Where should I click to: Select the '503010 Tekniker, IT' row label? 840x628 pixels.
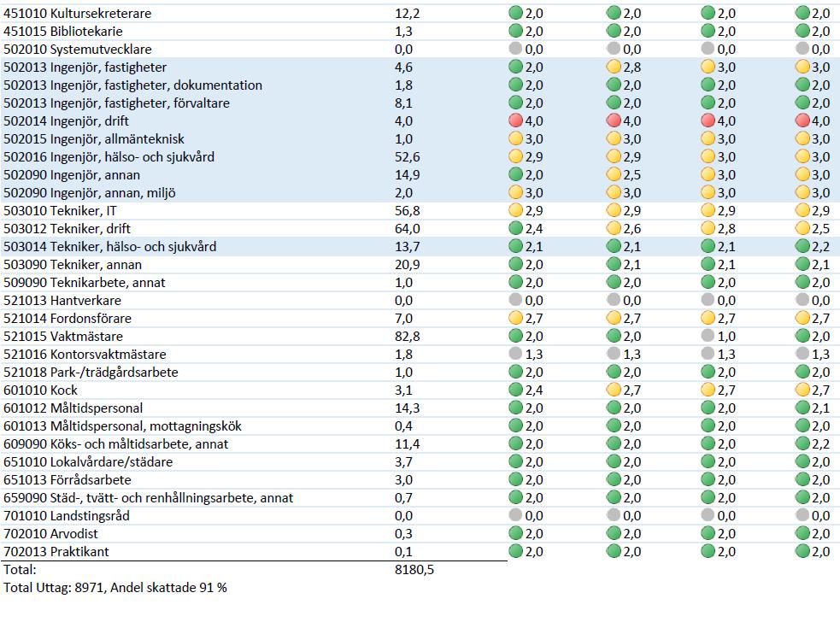point(60,210)
